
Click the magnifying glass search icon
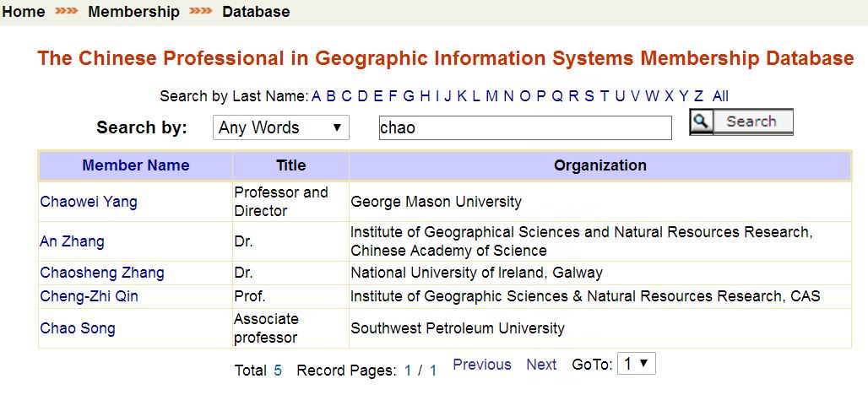[701, 122]
